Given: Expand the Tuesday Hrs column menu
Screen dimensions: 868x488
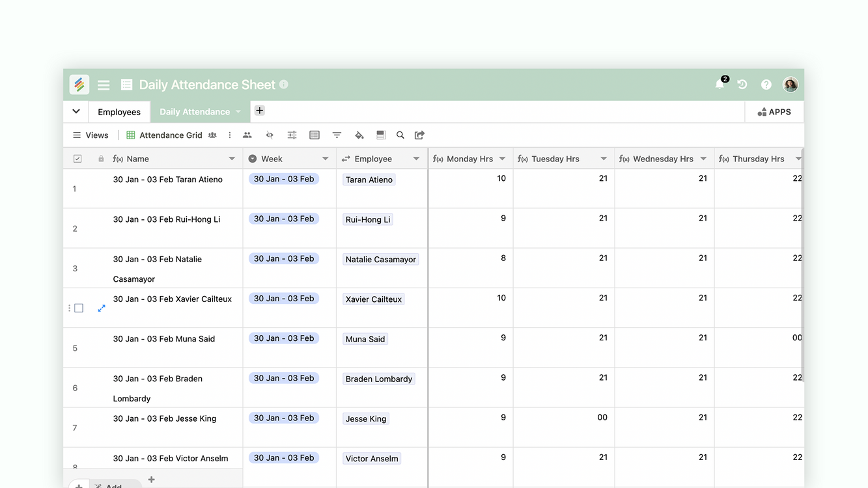Looking at the screenshot, I should [x=604, y=159].
